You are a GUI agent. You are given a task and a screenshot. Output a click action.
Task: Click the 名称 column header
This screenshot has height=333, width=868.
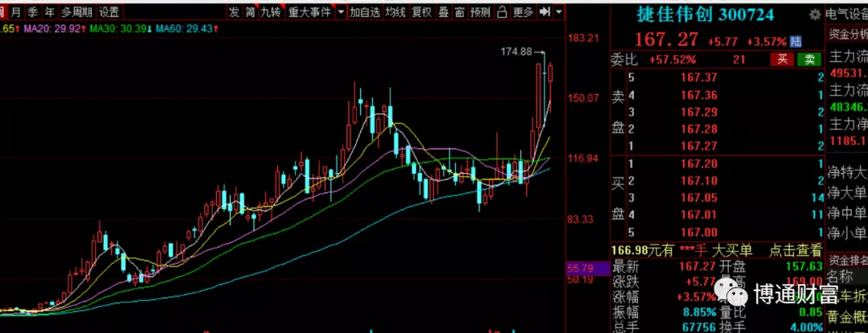click(x=840, y=277)
